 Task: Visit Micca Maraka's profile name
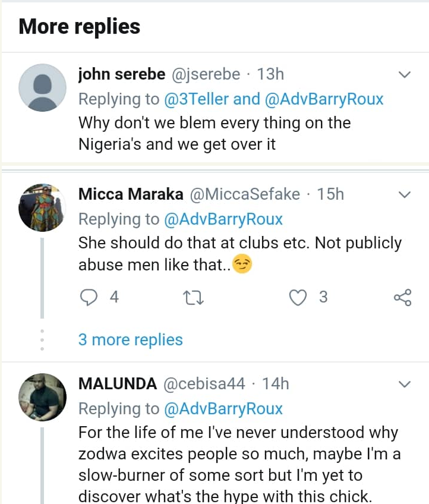[131, 194]
